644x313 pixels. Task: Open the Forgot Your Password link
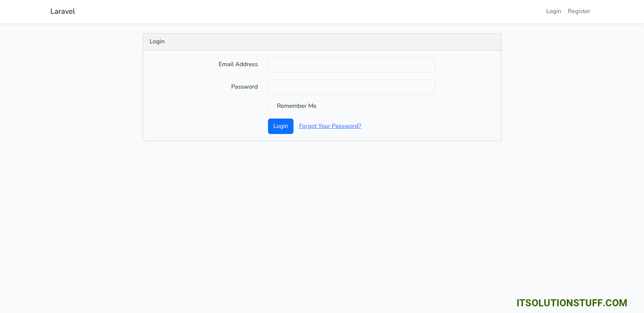(x=330, y=126)
